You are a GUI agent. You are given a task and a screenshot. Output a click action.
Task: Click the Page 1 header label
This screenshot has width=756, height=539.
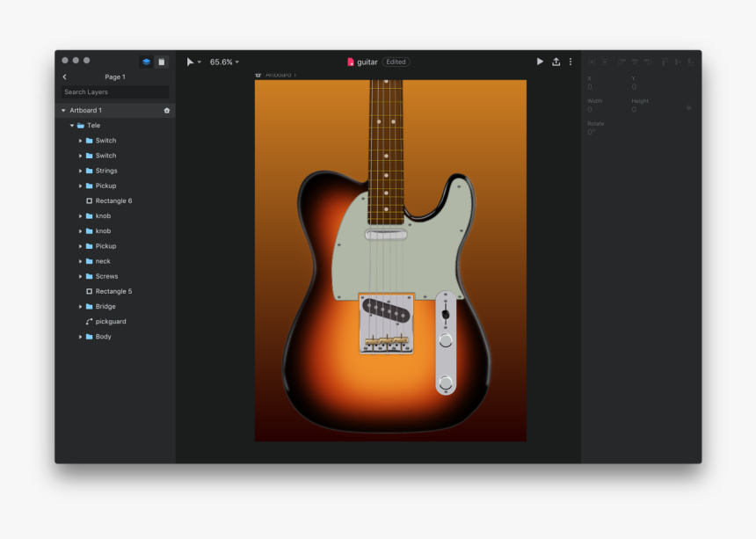115,76
